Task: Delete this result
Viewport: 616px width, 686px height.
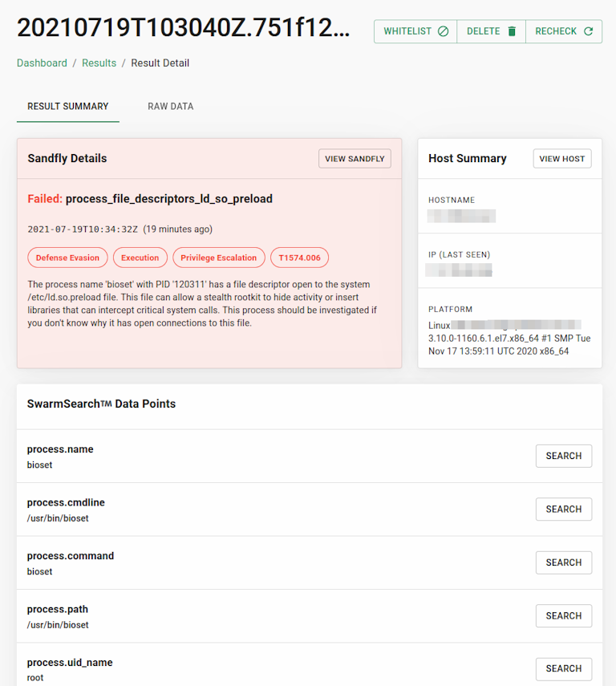Action: [x=491, y=31]
